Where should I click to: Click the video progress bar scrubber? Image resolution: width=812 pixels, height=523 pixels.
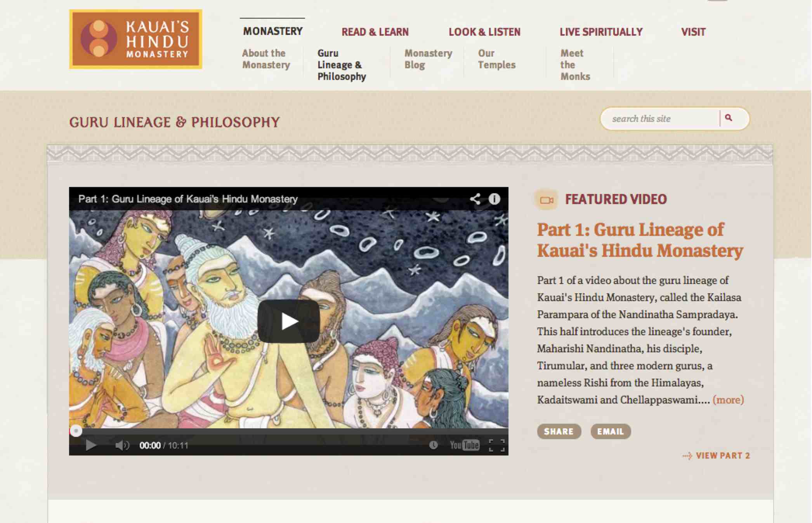(76, 431)
